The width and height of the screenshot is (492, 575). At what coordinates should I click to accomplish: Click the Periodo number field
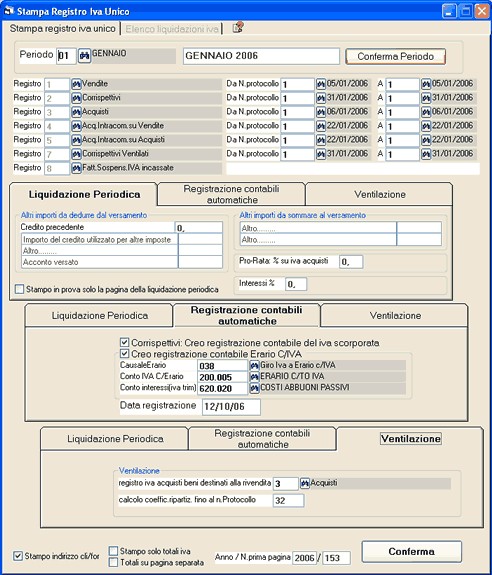[66, 56]
